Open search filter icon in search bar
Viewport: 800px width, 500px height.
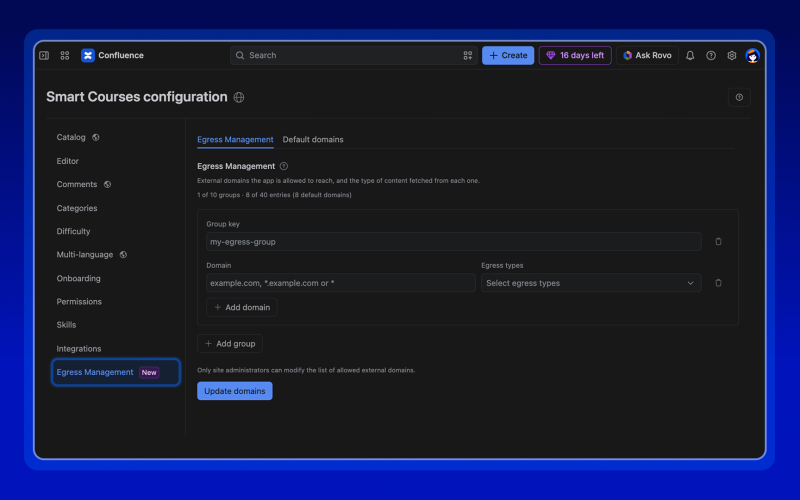[467, 55]
